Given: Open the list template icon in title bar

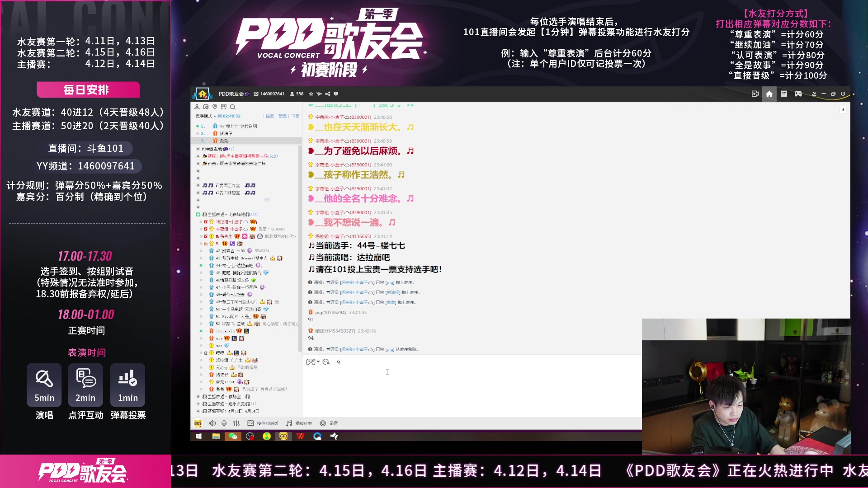Looking at the screenshot, I should tap(784, 94).
